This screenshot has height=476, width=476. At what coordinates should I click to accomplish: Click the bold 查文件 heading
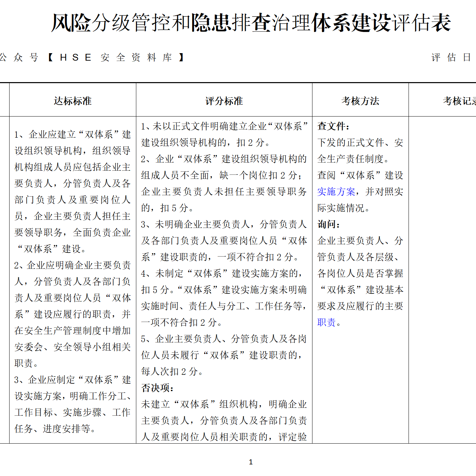pyautogui.click(x=333, y=126)
